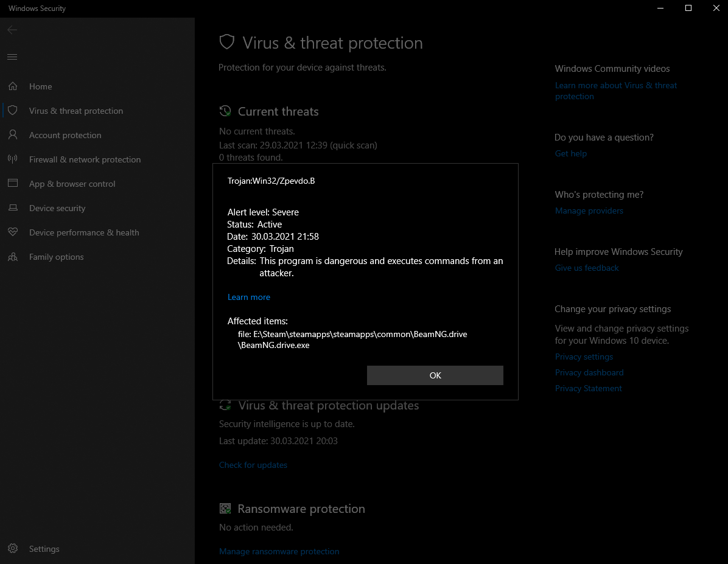Click Get help link
728x564 pixels.
[570, 153]
